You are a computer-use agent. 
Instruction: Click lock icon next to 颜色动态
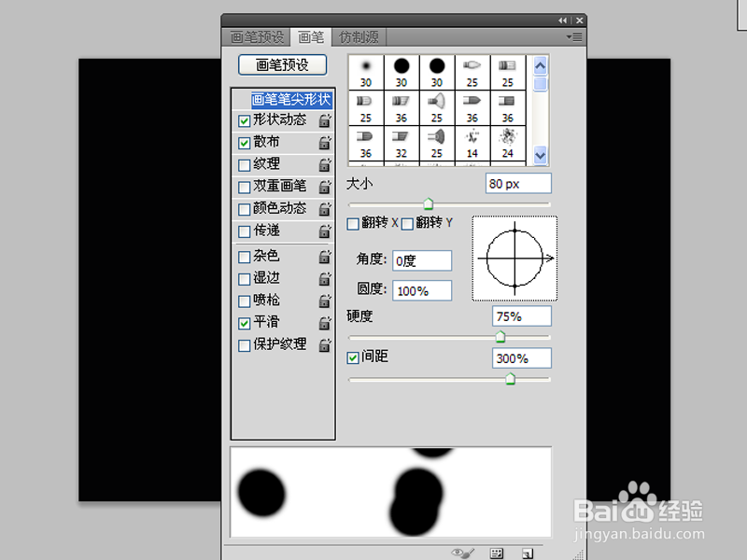[x=325, y=208]
